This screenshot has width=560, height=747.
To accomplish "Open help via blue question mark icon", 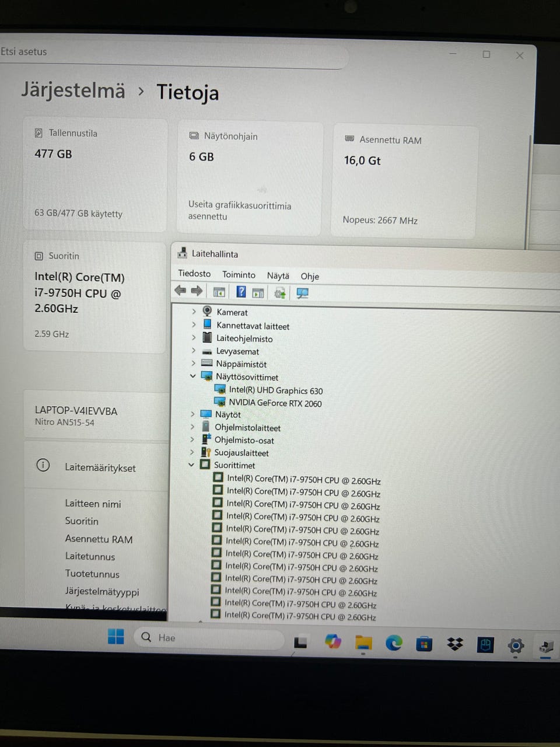I will click(241, 292).
